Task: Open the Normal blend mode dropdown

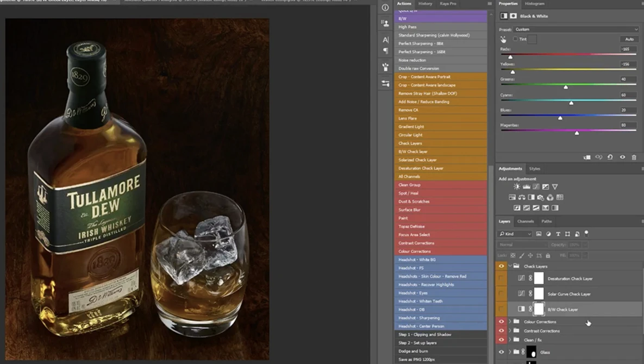Action: (x=522, y=244)
